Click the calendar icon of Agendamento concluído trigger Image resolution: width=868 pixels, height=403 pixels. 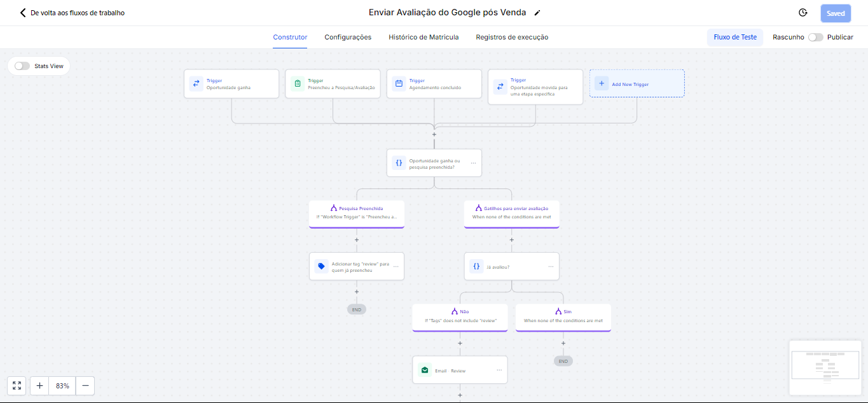[x=399, y=83]
